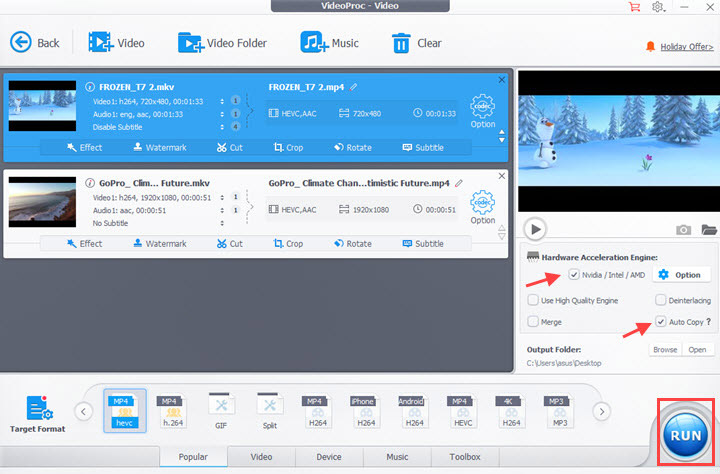Show info for the GoPro mkv file
The image size is (720, 474).
[x=90, y=183]
